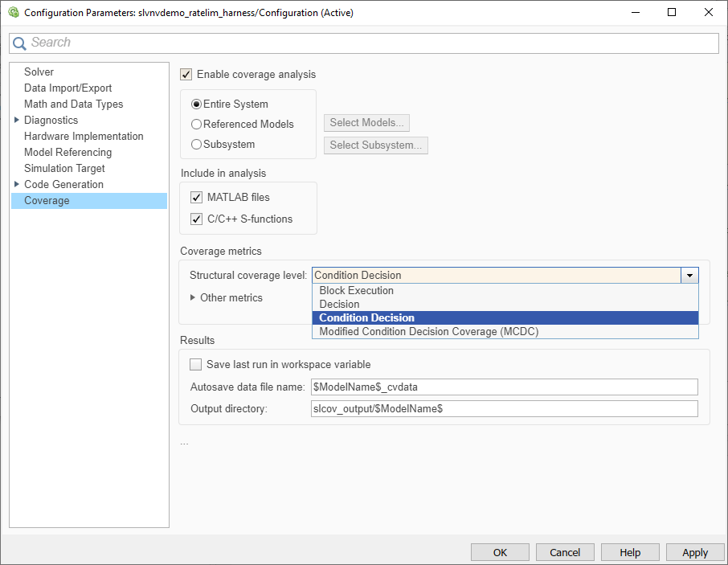The width and height of the screenshot is (728, 565).
Task: Expand the Diagnostics tree node
Action: pyautogui.click(x=17, y=121)
